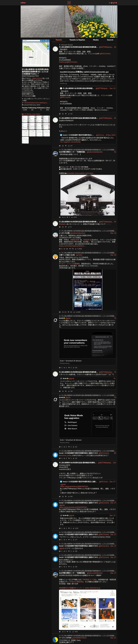This screenshot has width=138, height=644.
Task: Open the ino(6411inoino)対策用6j link card
Action: pos(88,77)
